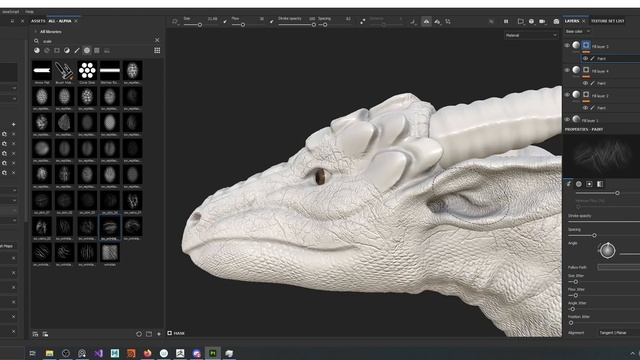This screenshot has width=640, height=360.
Task: Filter assets by materials sphere icon
Action: tap(37, 50)
